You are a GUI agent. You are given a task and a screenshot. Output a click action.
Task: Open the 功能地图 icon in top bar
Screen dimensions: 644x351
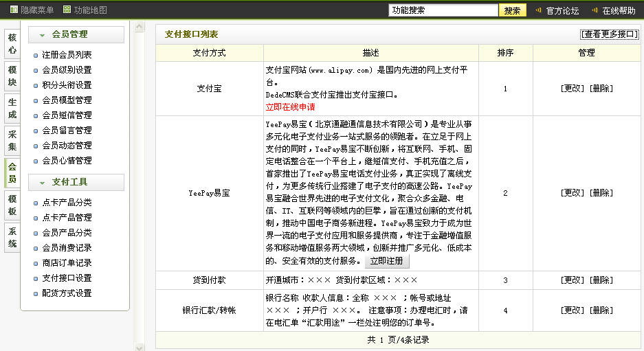click(67, 10)
